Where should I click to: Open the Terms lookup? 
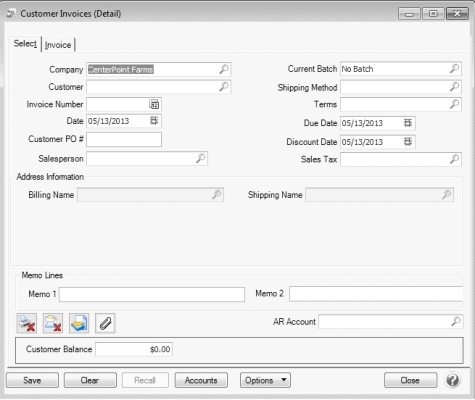(454, 104)
